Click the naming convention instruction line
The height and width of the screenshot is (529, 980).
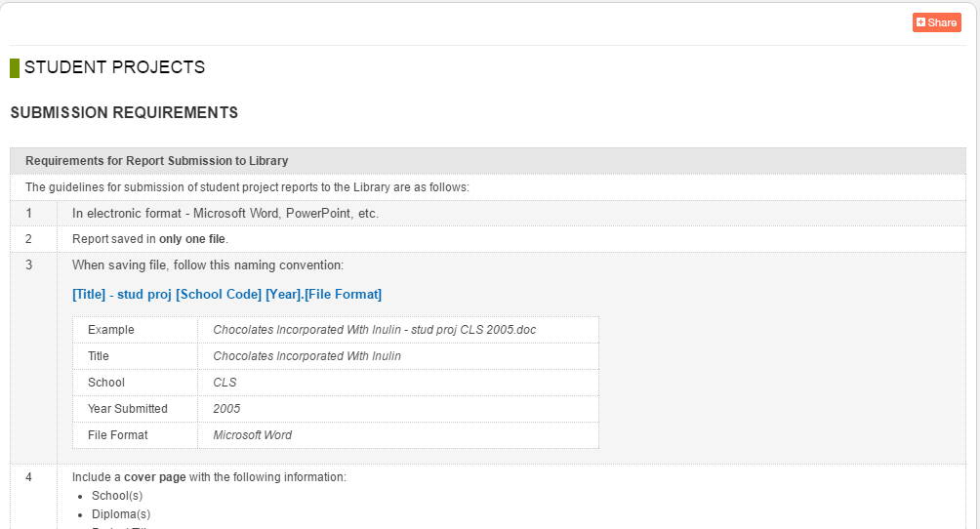click(x=208, y=265)
